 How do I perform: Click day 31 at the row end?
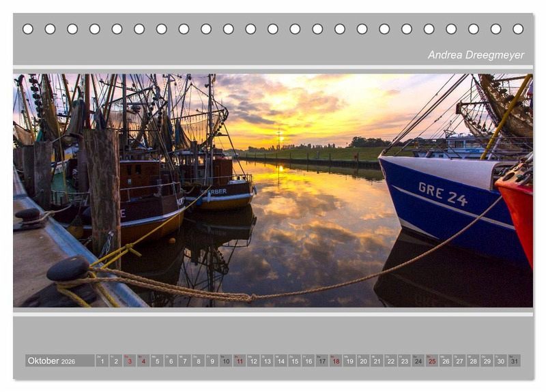(514, 361)
